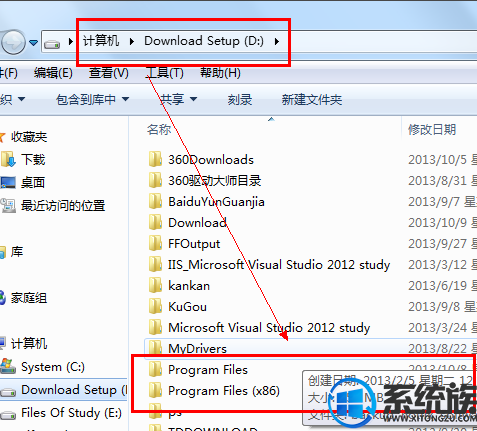Click the 最近访问的位置 icon
Viewport: 477px width, 431px height.
coord(9,206)
